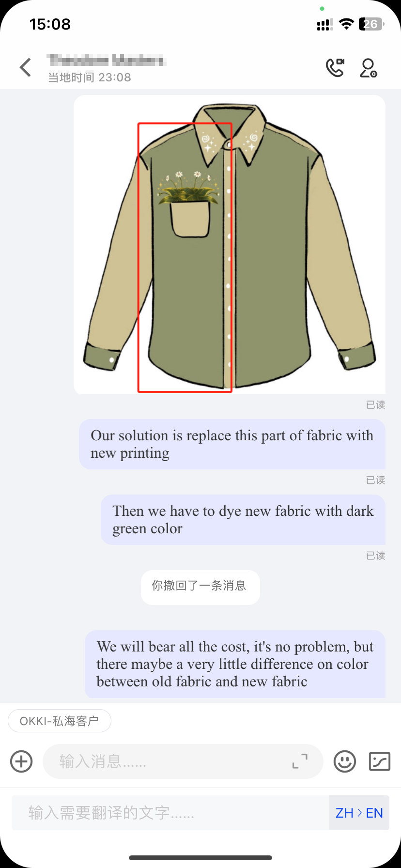This screenshot has width=401, height=868.
Task: Start a voice or video call
Action: pos(335,68)
